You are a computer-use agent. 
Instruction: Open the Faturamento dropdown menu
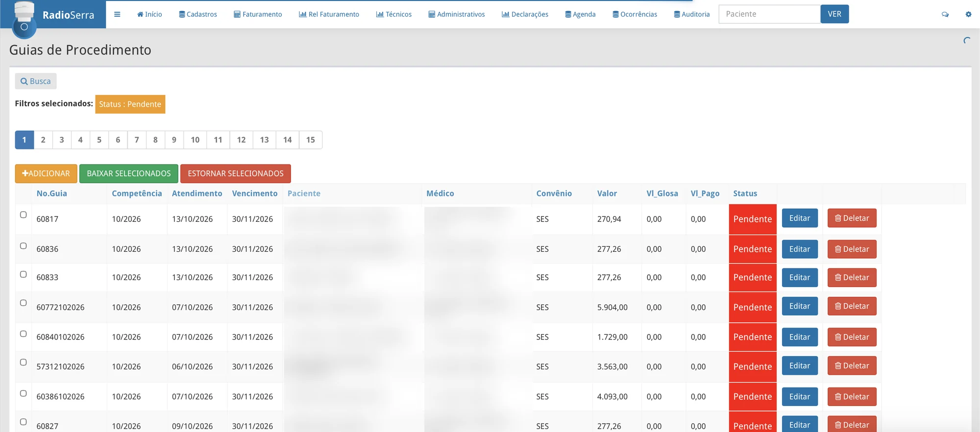[x=258, y=14]
